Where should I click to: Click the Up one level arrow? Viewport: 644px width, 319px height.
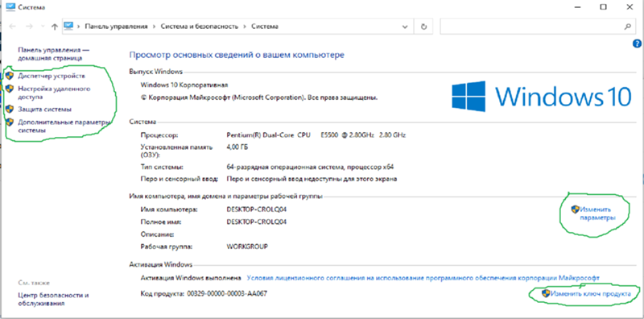point(54,27)
